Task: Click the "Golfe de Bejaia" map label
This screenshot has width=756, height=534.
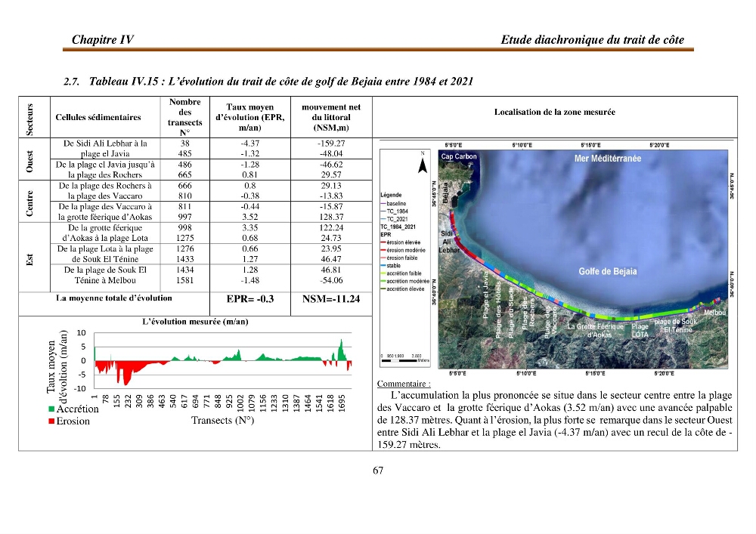Action: 608,272
